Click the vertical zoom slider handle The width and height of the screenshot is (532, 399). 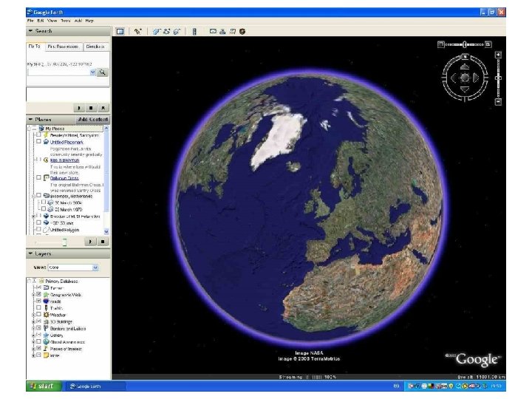tap(498, 78)
